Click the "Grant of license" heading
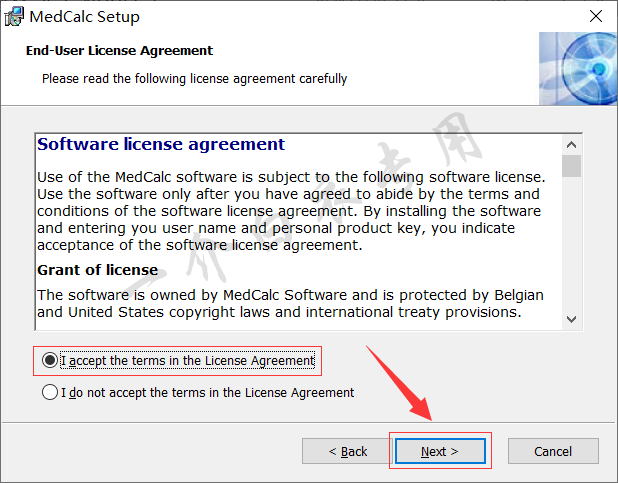Screen dimensions: 618x483 [98, 270]
